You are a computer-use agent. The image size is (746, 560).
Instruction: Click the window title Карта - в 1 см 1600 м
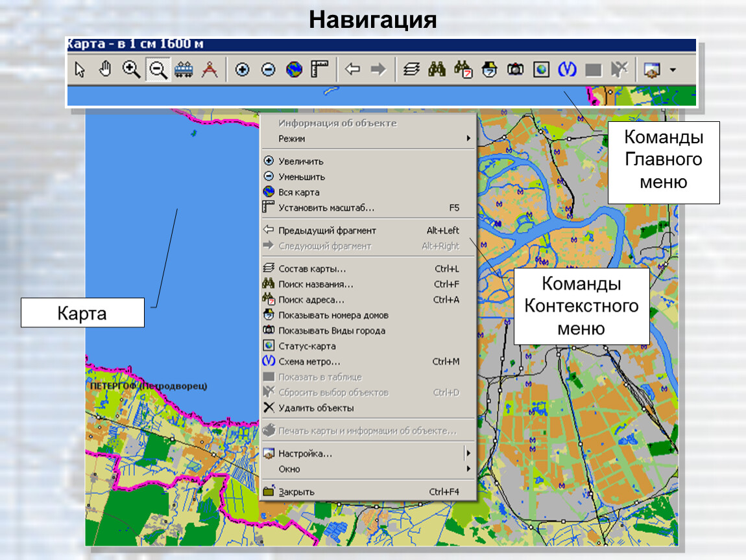[x=135, y=43]
